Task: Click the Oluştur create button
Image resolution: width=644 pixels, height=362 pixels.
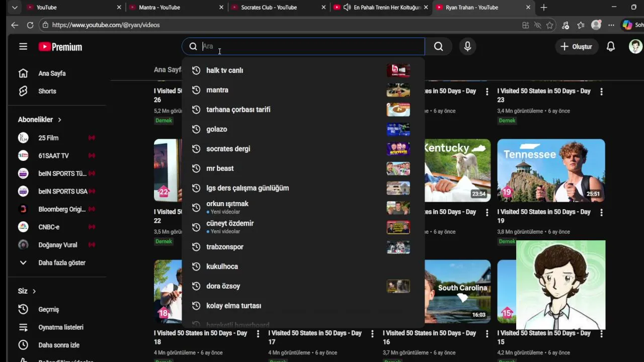Action: point(577,47)
